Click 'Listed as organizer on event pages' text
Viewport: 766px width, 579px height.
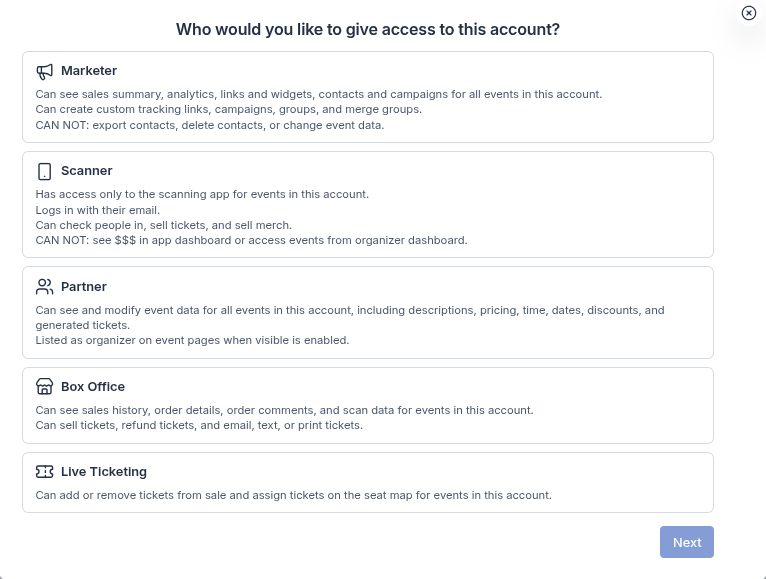click(192, 340)
